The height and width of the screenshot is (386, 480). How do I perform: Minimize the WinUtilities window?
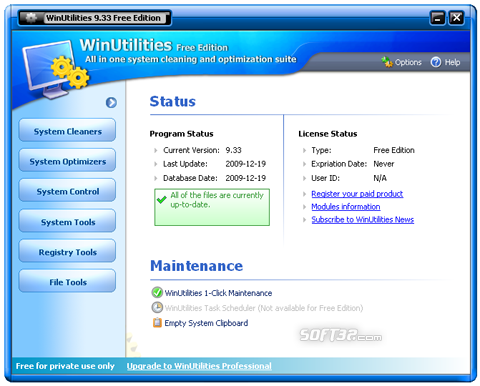tap(437, 18)
